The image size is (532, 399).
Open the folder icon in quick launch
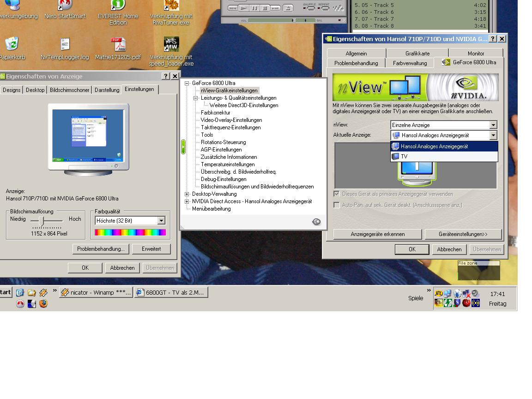pyautogui.click(x=31, y=292)
